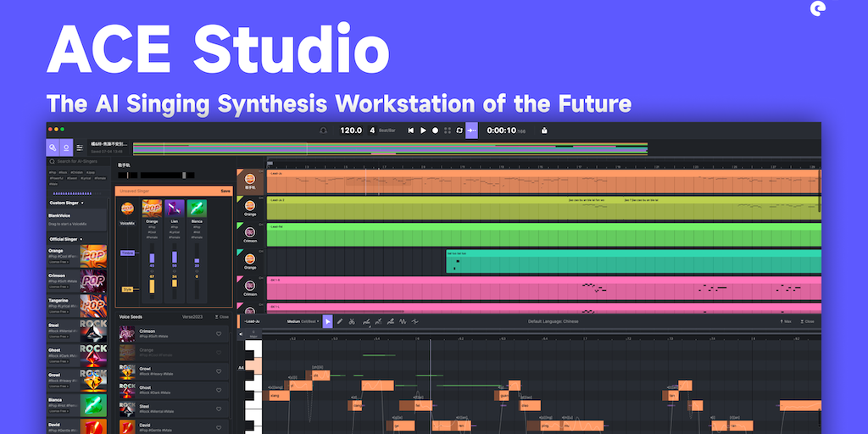Select the first pitch curve drawing tool
Viewport: 868px width, 434px height.
pyautogui.click(x=366, y=321)
